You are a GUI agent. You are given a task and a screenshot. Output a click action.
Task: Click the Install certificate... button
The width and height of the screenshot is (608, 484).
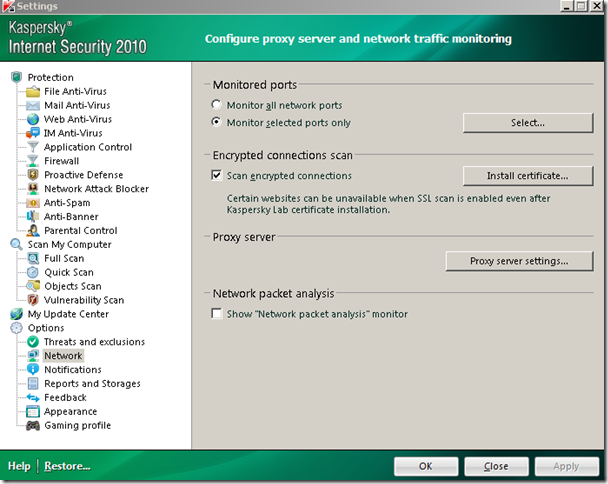pos(528,176)
